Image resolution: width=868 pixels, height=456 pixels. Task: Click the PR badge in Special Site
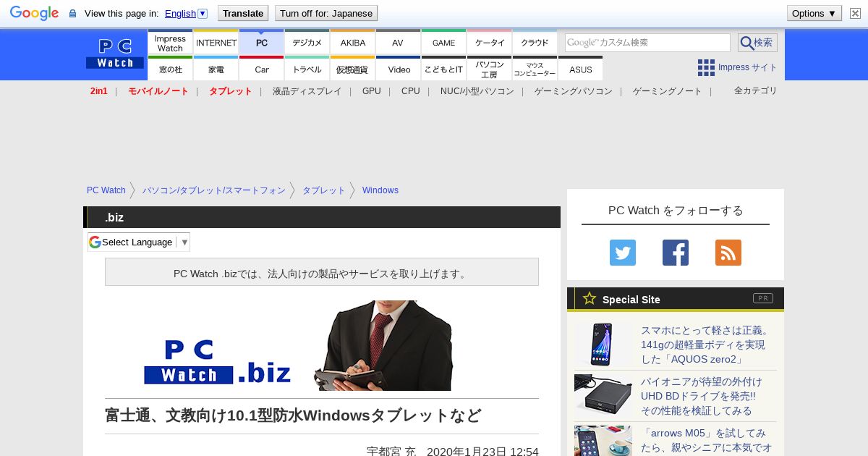pyautogui.click(x=762, y=298)
